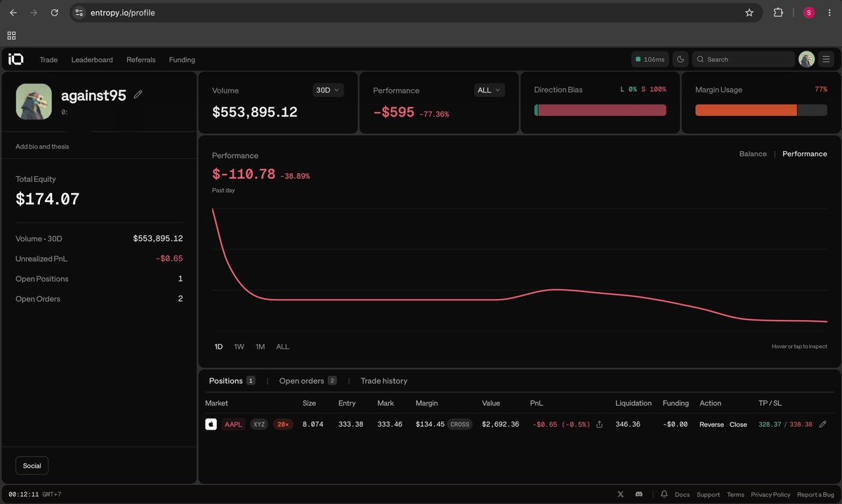Screen dimensions: 842x504
Task: Click the $174.07 total equity value
Action: (x=47, y=199)
